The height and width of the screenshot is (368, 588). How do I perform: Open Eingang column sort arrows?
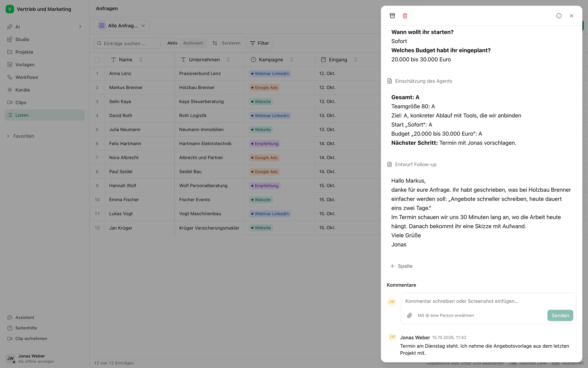(x=355, y=60)
